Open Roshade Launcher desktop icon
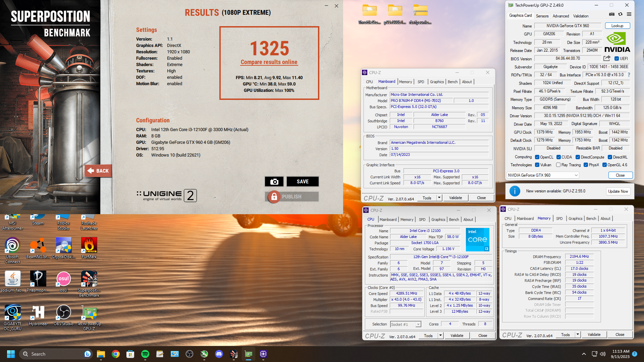 pyautogui.click(x=89, y=222)
